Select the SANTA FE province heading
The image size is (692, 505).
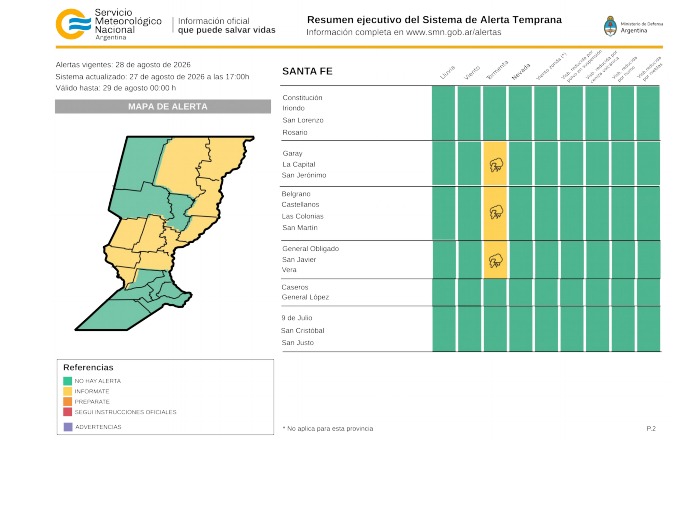coord(307,71)
